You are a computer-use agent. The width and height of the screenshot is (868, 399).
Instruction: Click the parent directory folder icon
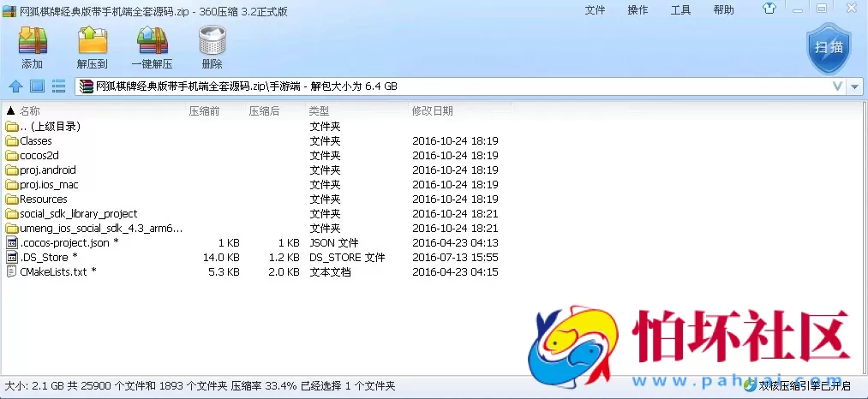tap(12, 126)
